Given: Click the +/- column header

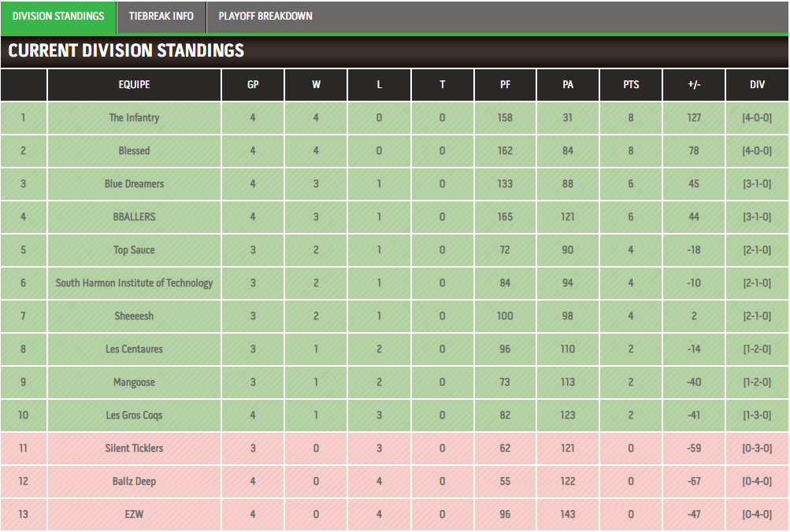Looking at the screenshot, I should (694, 84).
